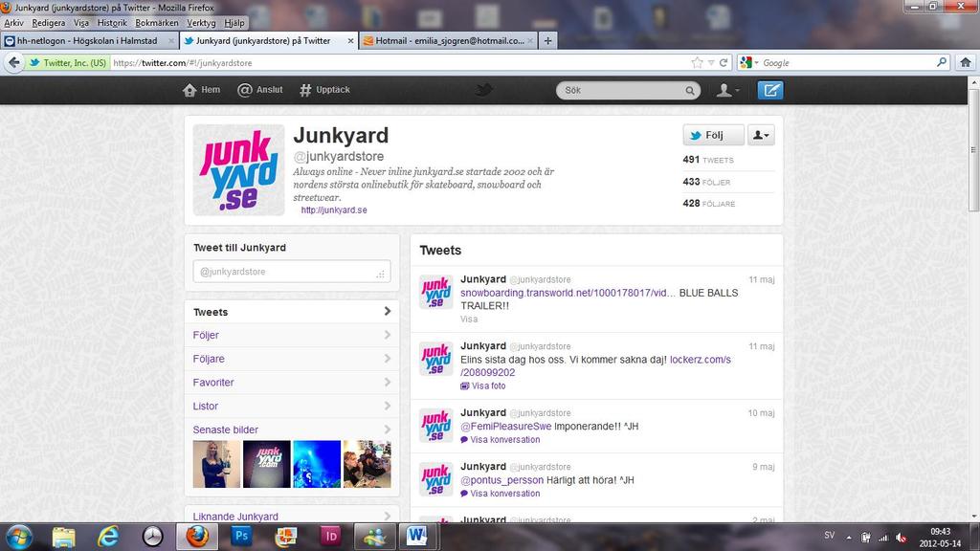Visit the http://junkyard.se link

334,209
